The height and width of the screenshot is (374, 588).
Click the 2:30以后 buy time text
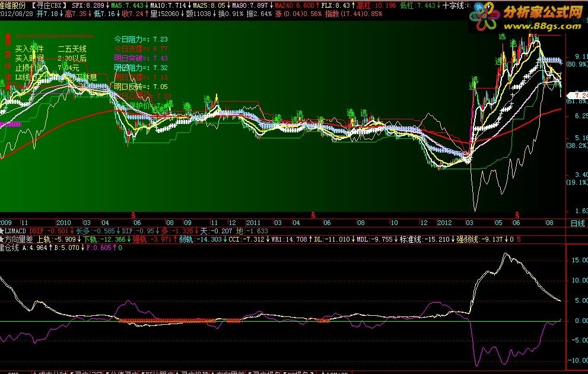pos(72,58)
